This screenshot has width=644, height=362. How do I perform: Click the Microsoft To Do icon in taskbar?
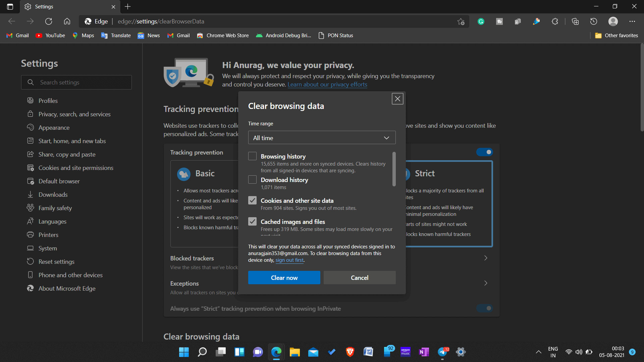click(332, 352)
